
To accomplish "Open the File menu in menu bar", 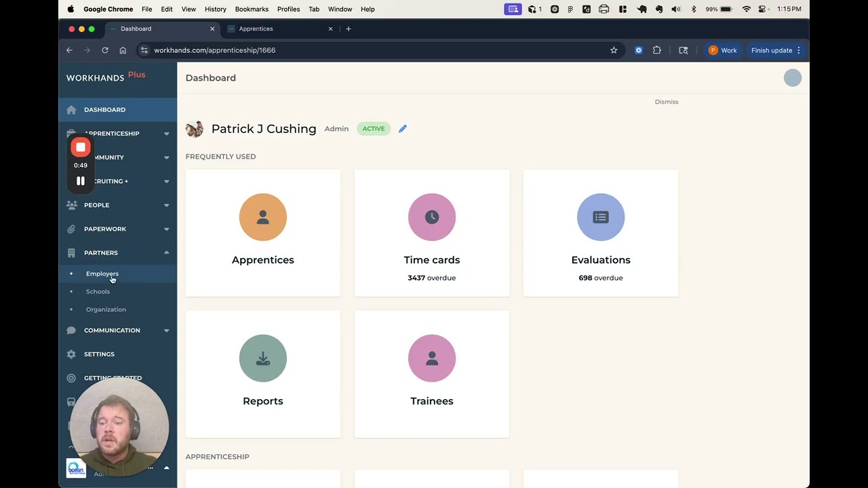I will (x=146, y=9).
